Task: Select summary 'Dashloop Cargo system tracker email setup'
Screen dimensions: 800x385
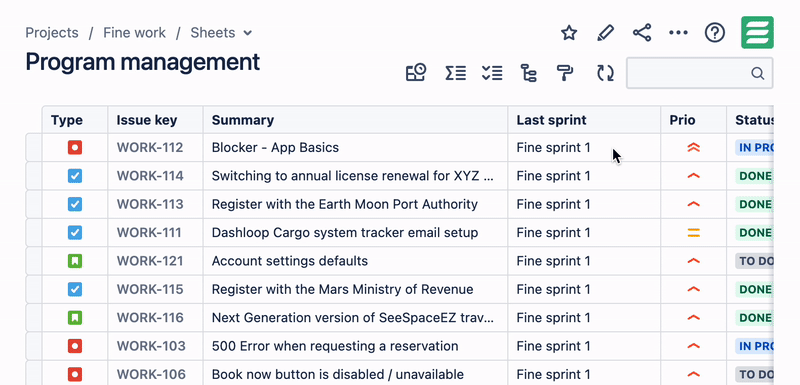Action: pos(345,233)
